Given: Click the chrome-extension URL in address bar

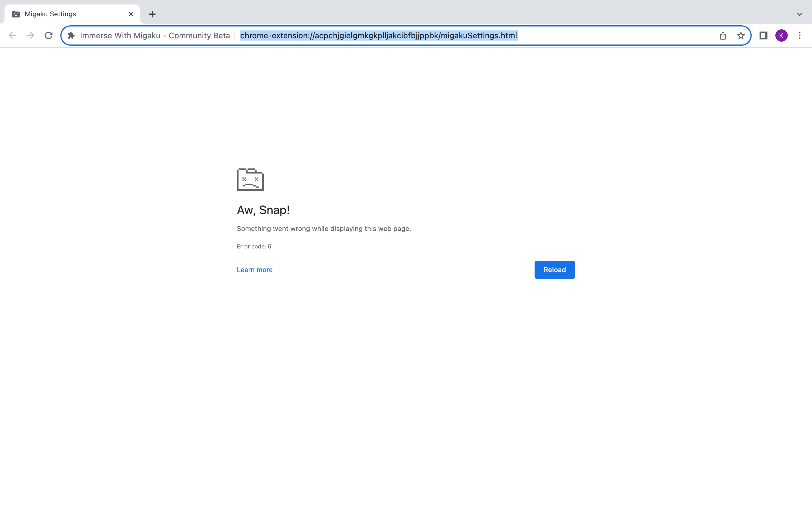Looking at the screenshot, I should (x=378, y=35).
